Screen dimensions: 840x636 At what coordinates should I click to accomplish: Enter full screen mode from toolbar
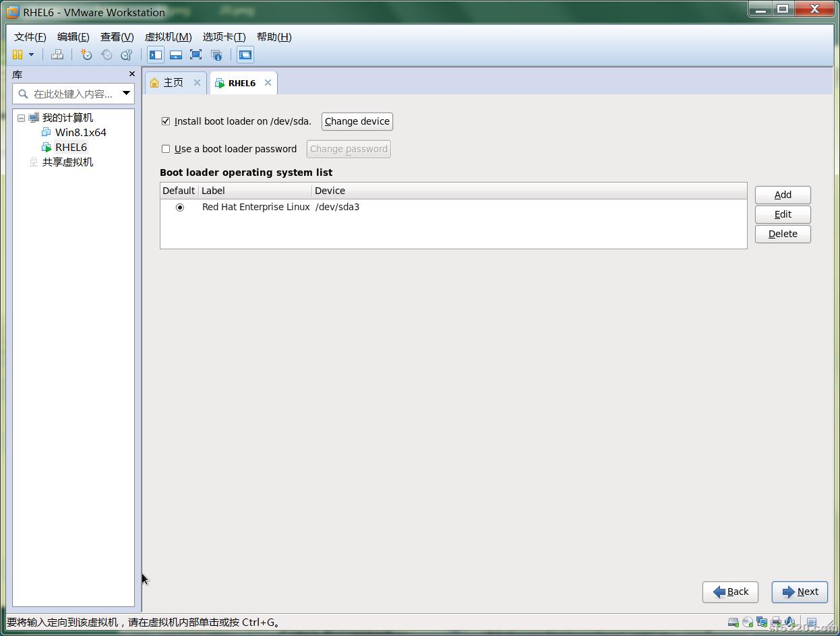[196, 55]
